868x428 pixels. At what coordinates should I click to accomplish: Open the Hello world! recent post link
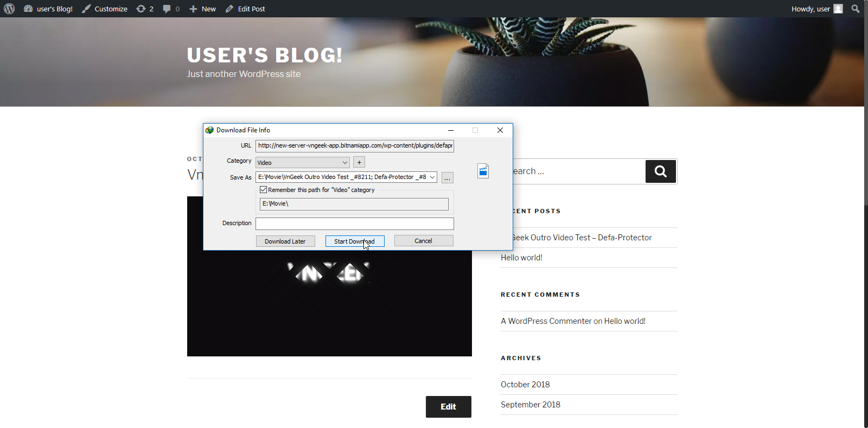coord(521,258)
